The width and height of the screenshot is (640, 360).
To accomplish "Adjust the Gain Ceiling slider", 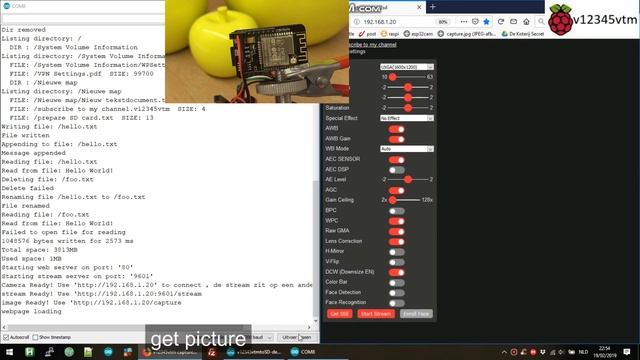I will [x=405, y=200].
